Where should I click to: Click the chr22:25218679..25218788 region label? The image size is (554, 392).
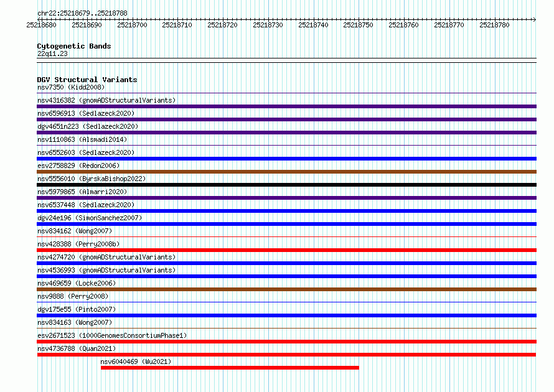(x=82, y=13)
